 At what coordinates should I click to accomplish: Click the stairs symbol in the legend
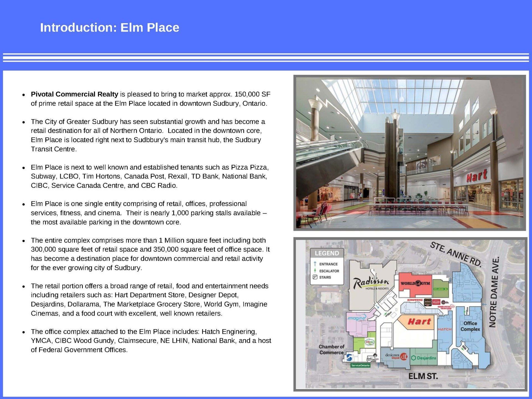(x=315, y=277)
